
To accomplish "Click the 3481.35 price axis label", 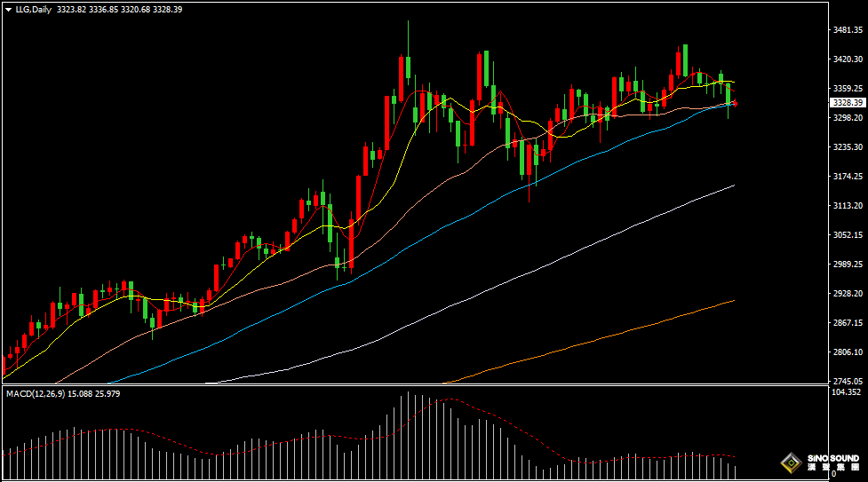I will (x=848, y=30).
